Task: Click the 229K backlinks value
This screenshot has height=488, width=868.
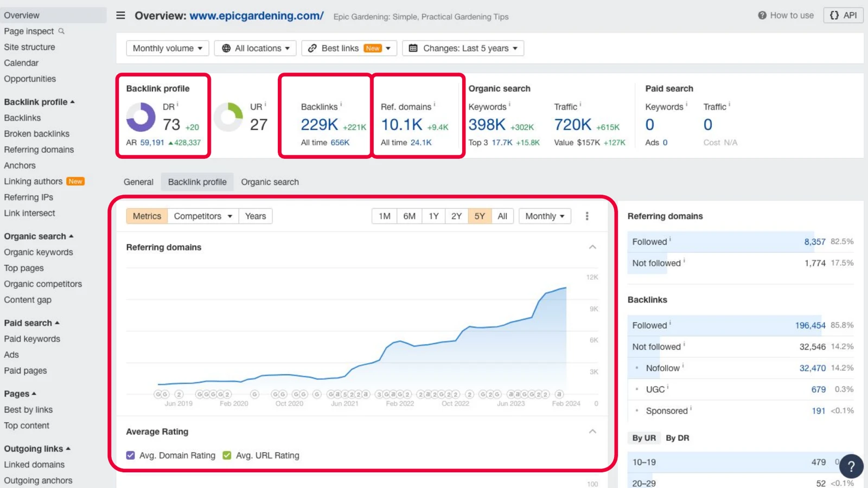Action: pos(320,125)
